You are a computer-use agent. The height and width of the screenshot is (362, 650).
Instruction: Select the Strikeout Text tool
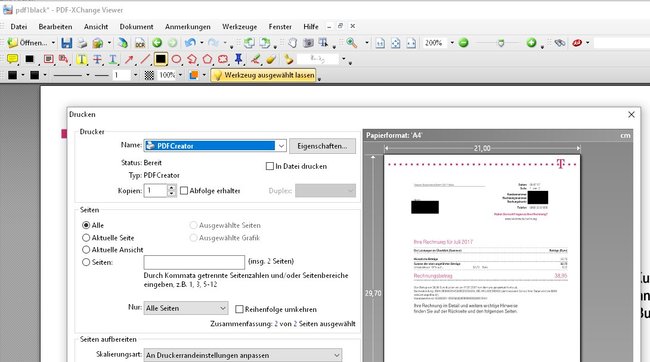[97, 59]
